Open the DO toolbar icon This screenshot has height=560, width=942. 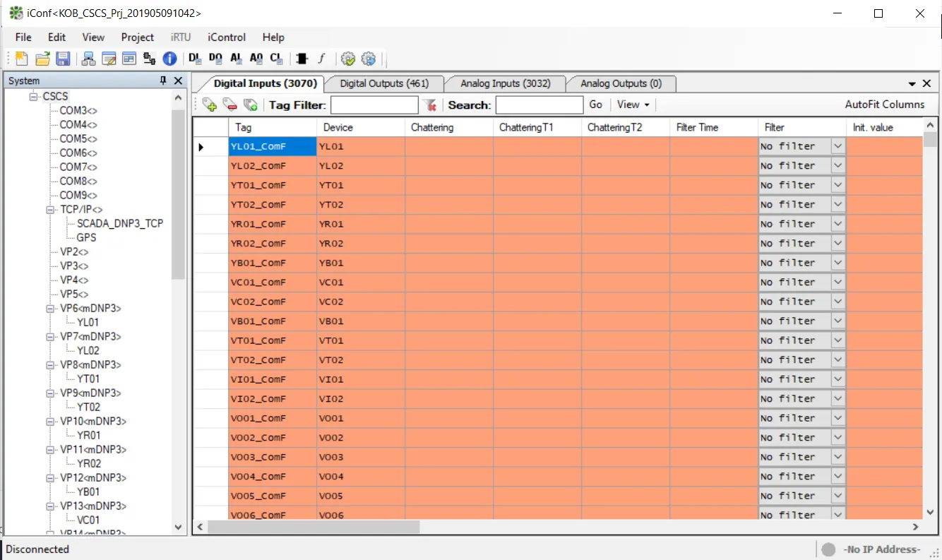(x=215, y=59)
